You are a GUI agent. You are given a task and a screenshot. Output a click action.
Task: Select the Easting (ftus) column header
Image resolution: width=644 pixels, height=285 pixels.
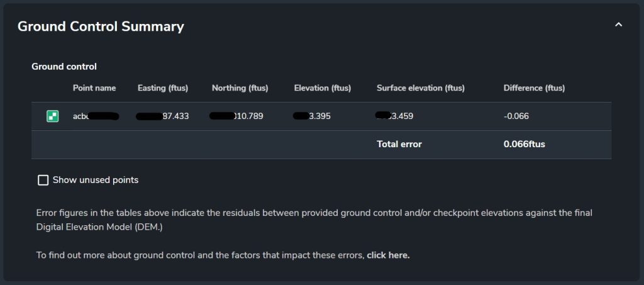[163, 88]
